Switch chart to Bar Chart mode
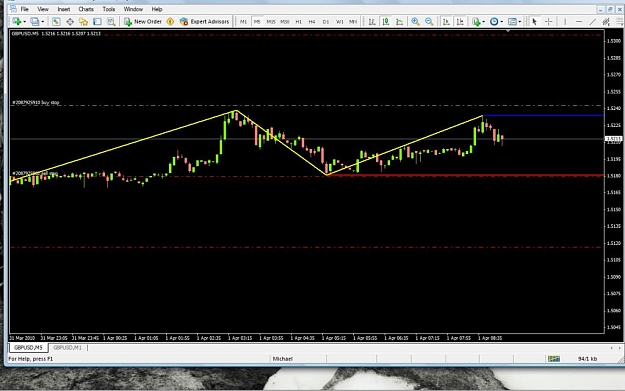This screenshot has height=391, width=625. (x=372, y=22)
